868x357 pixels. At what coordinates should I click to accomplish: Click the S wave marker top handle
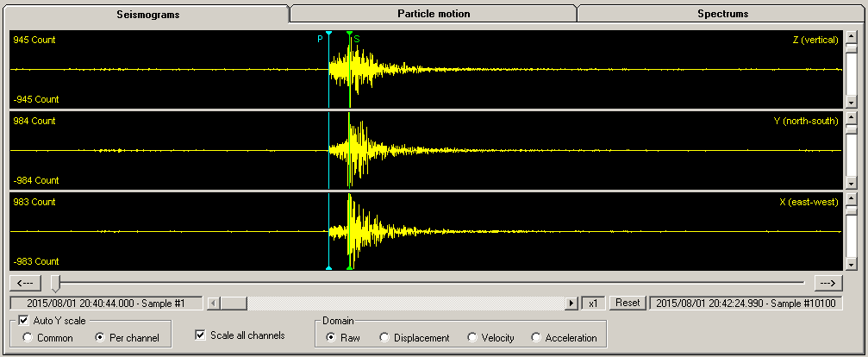click(x=349, y=34)
